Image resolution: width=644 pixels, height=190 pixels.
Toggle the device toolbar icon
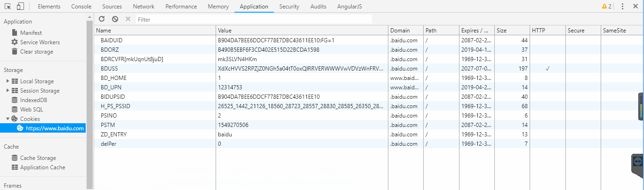[20, 7]
